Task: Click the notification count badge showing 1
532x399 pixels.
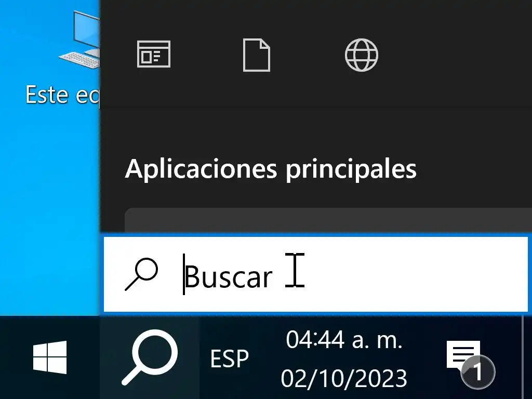Action: coord(478,372)
